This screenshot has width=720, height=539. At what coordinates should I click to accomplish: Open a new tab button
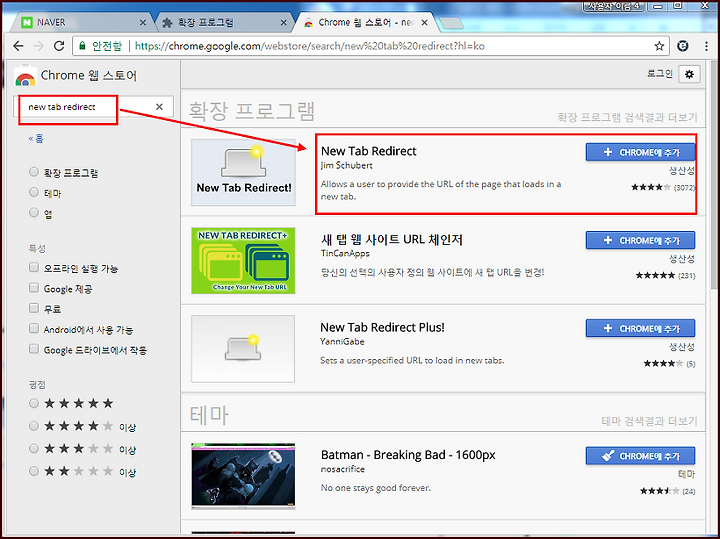coord(451,23)
